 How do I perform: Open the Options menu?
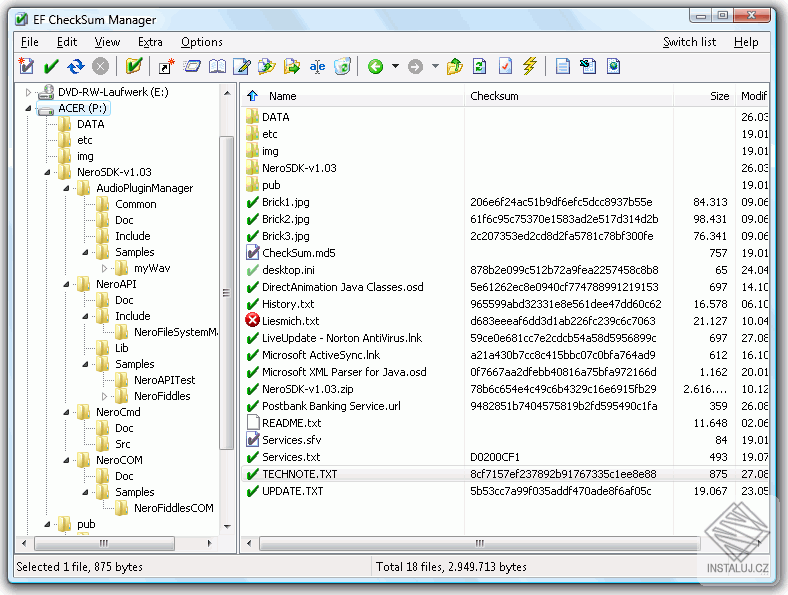(202, 42)
